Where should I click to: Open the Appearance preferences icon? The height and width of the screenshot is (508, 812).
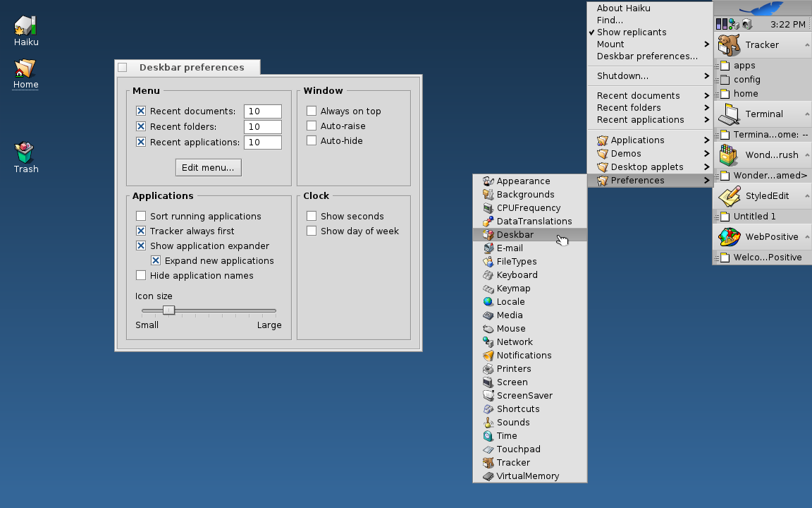click(x=525, y=181)
